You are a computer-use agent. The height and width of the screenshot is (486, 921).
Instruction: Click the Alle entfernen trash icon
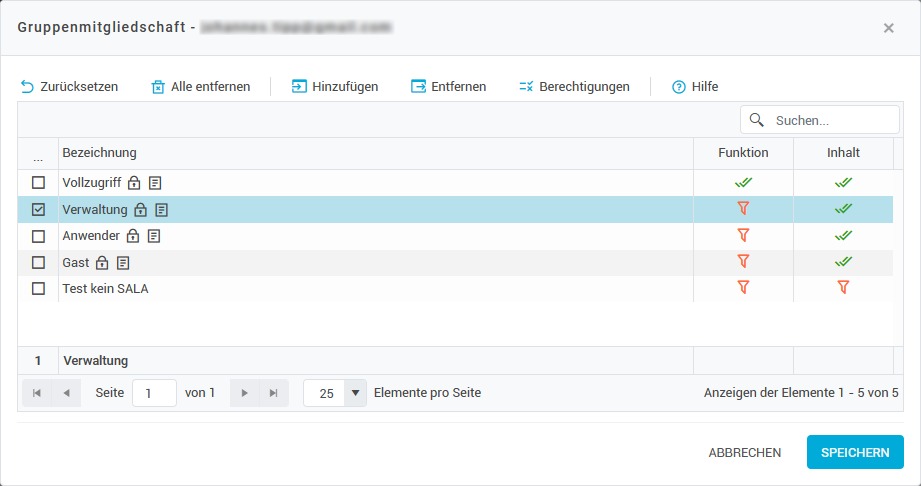(x=157, y=87)
